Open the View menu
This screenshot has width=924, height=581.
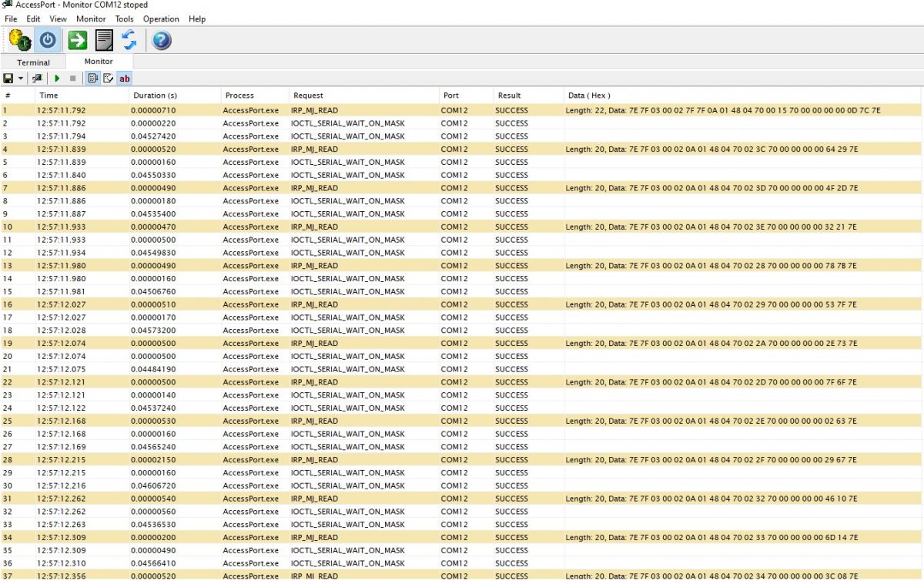[x=58, y=18]
